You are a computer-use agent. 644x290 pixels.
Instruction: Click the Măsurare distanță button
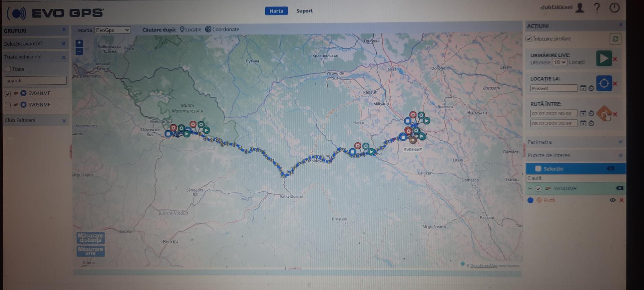(x=91, y=238)
